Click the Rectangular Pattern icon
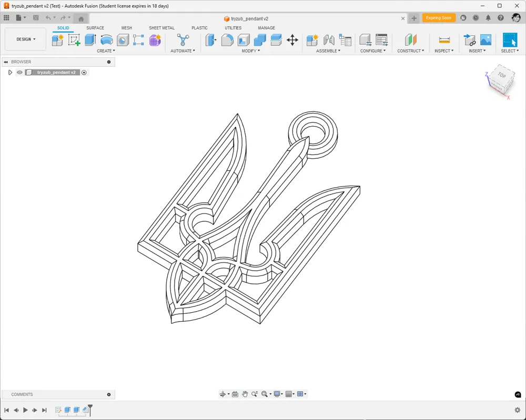The width and height of the screenshot is (526, 420). 138,40
